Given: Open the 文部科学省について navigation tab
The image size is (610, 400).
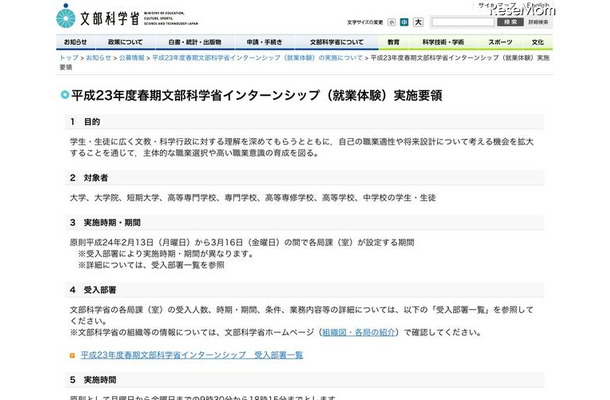Looking at the screenshot, I should (337, 42).
